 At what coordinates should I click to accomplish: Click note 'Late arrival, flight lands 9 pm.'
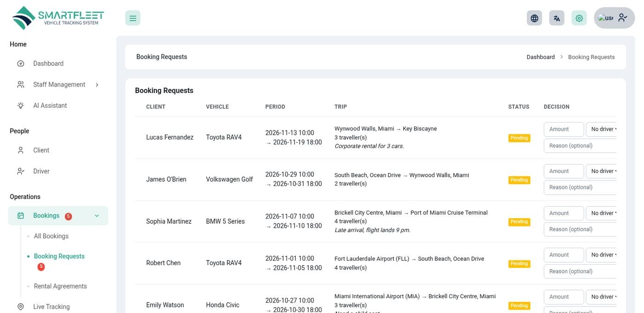tap(372, 230)
